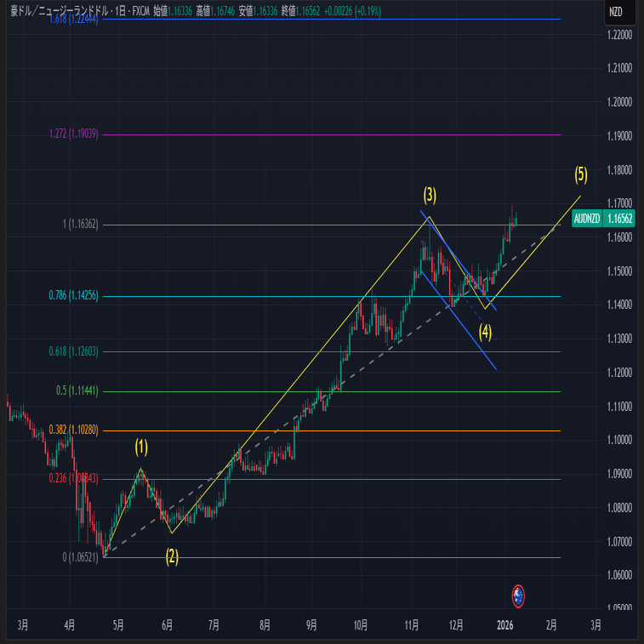Image resolution: width=644 pixels, height=644 pixels.
Task: Click the +0.00226 (+0.19%) change value
Action: click(352, 11)
